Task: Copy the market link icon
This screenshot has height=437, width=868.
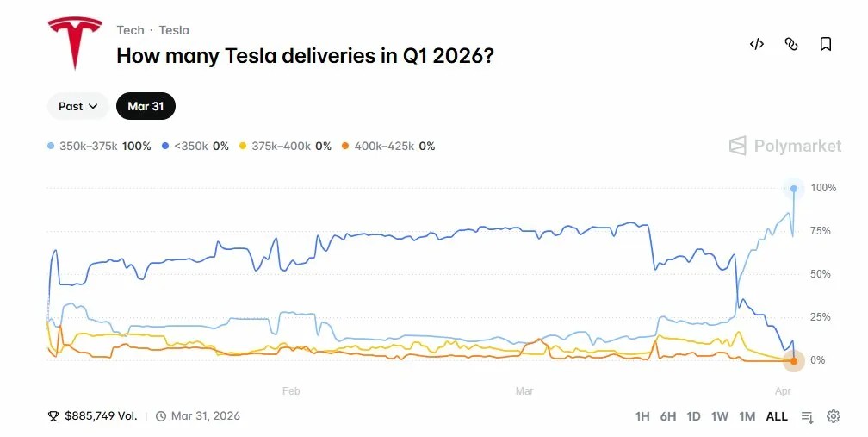Action: (x=791, y=44)
